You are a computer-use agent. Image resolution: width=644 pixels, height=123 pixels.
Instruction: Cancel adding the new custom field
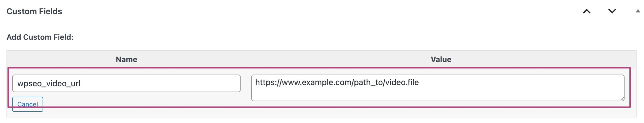pos(28,104)
